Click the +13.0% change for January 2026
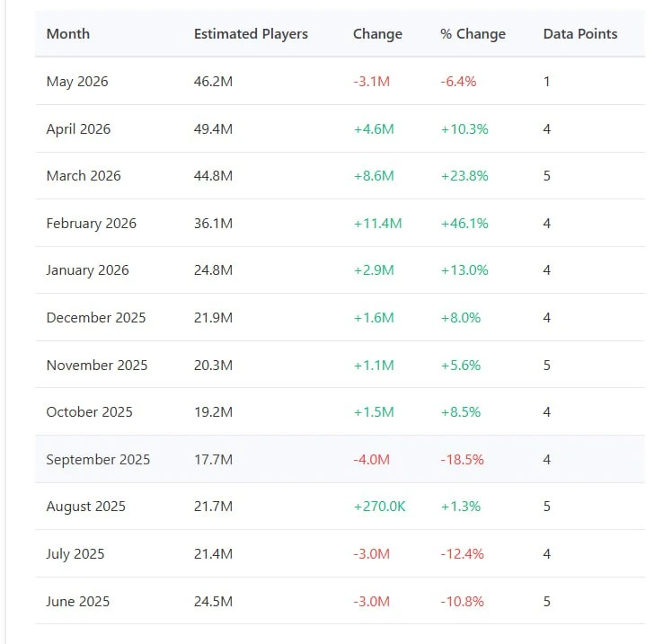 tap(464, 270)
